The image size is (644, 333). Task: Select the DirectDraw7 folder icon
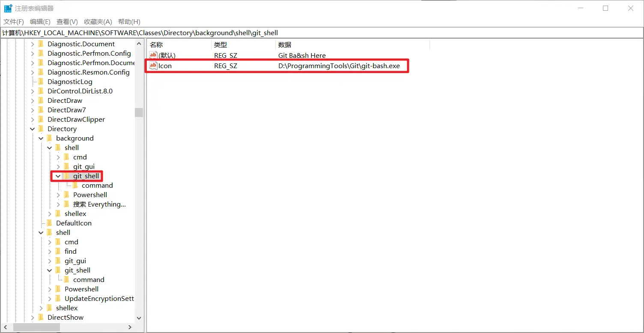pyautogui.click(x=41, y=110)
